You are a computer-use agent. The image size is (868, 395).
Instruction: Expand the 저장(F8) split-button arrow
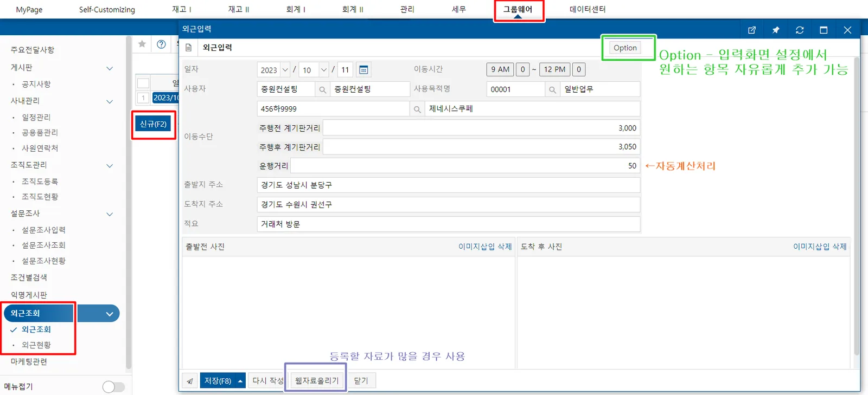240,381
